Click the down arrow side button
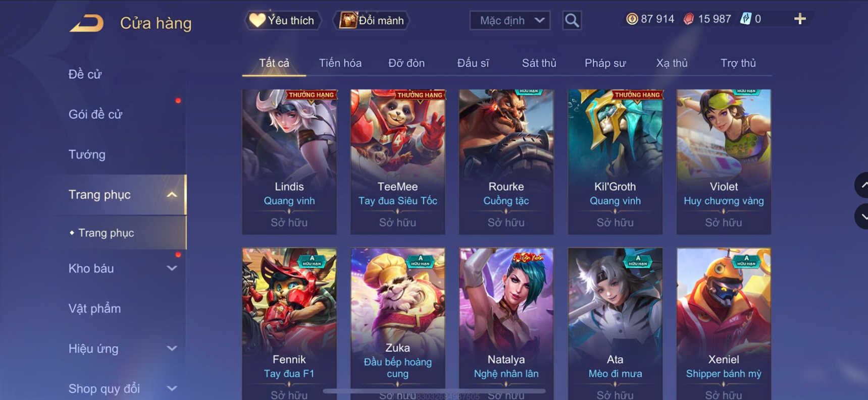Image resolution: width=868 pixels, height=400 pixels. coord(862,216)
